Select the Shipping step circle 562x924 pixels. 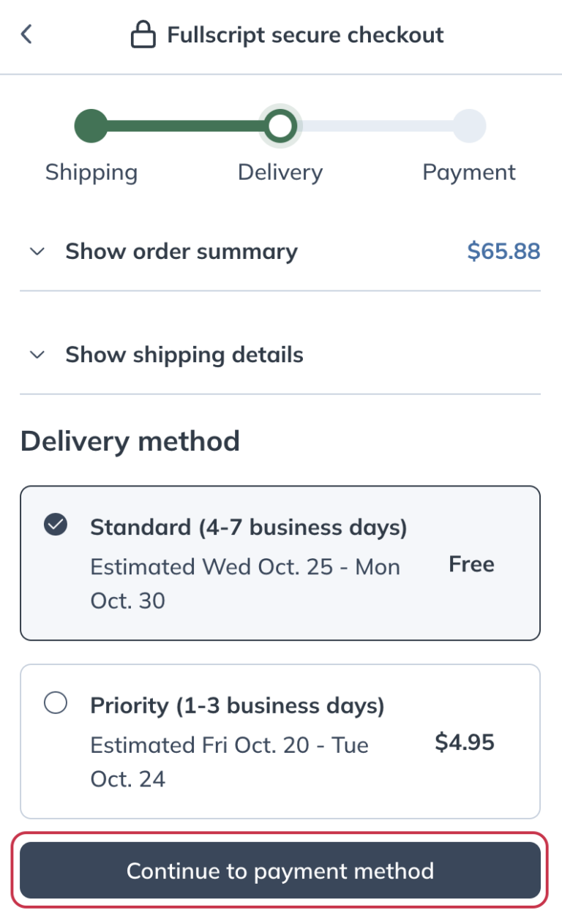pyautogui.click(x=91, y=125)
